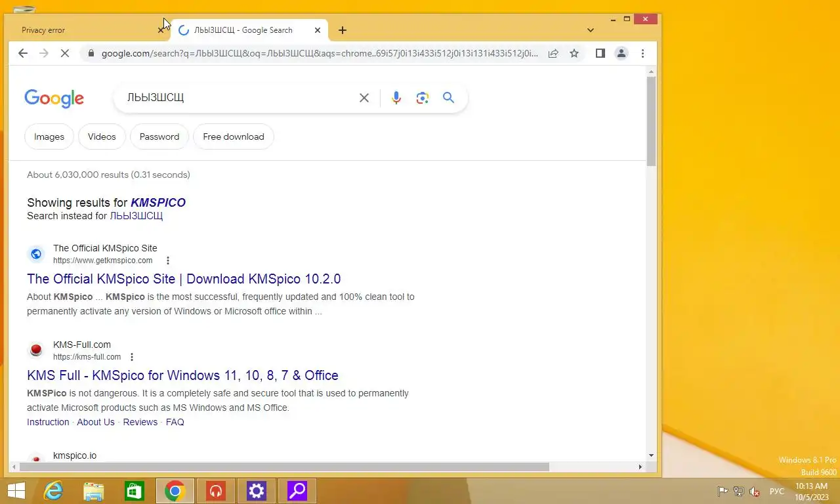Share this page via address bar icon
The height and width of the screenshot is (504, 840).
tap(553, 53)
